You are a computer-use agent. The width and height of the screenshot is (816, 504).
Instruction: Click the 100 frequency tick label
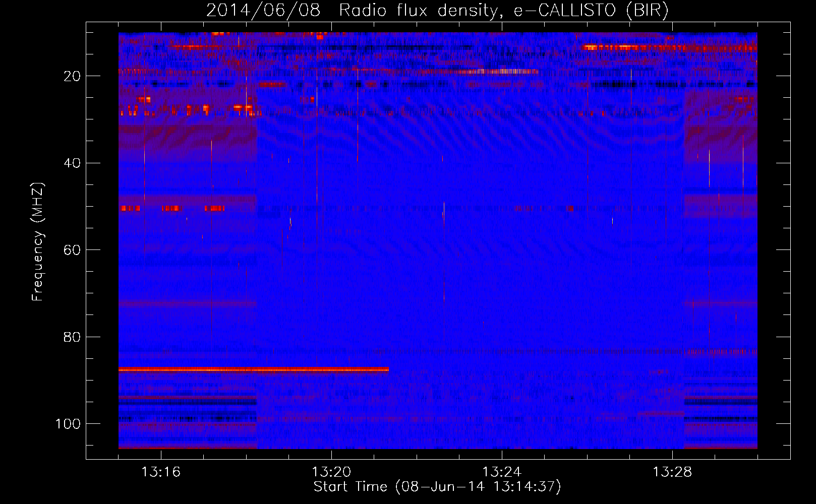tap(68, 424)
